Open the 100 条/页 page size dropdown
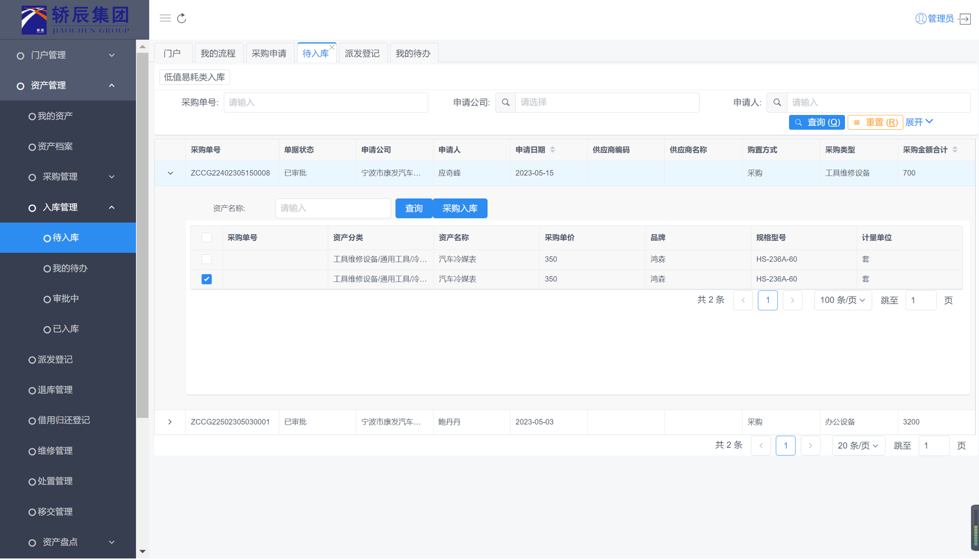This screenshot has height=560, width=979. pyautogui.click(x=842, y=300)
